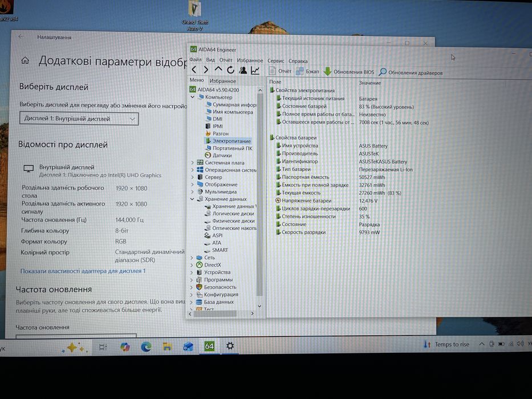
Task: Open the Справка menu
Action: (x=298, y=61)
